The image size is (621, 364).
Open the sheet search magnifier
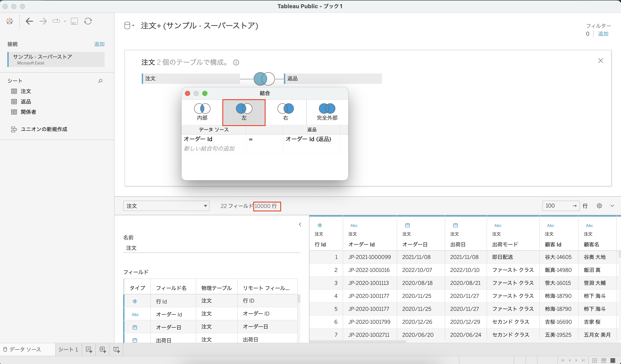pyautogui.click(x=100, y=81)
